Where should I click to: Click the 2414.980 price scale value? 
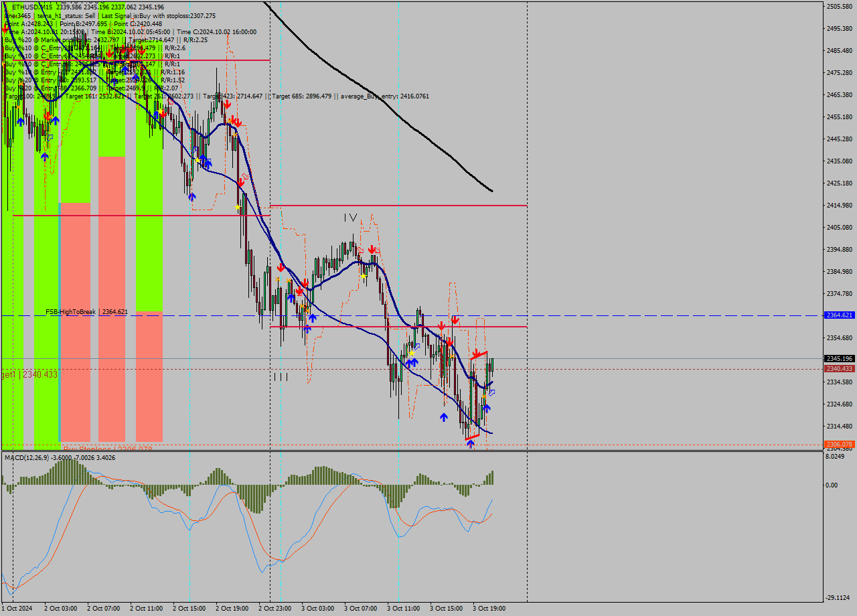click(840, 206)
